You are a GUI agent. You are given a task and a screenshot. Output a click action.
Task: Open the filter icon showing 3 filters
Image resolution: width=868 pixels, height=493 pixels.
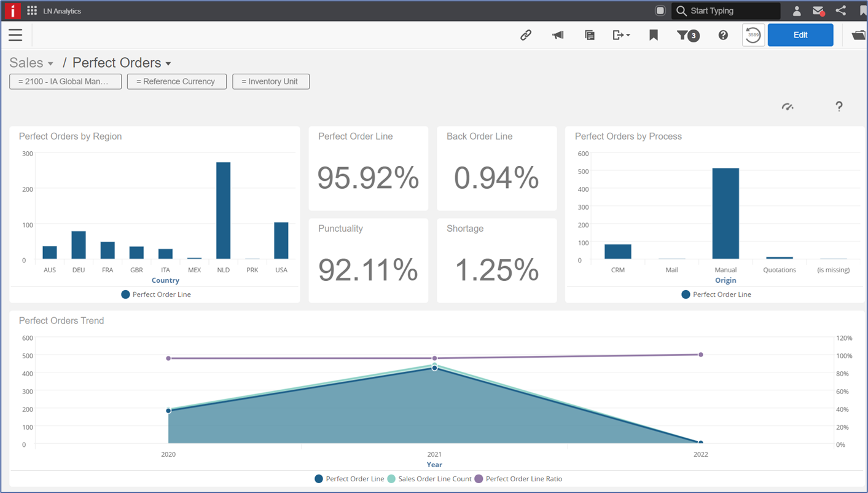[688, 35]
